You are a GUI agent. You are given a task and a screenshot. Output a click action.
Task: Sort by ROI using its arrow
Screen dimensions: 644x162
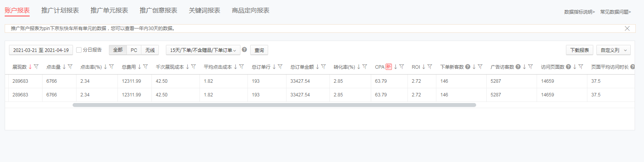423,67
